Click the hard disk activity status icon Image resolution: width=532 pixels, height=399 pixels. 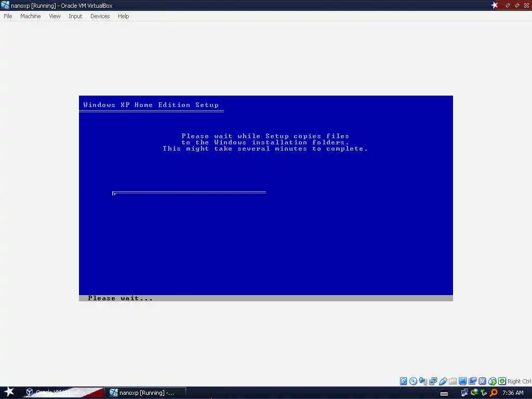coord(403,381)
